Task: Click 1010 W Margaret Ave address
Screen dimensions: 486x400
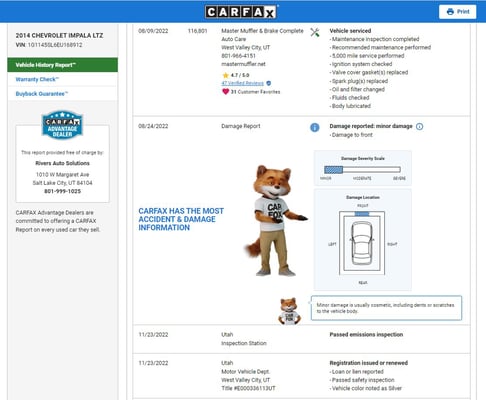Action: point(62,175)
